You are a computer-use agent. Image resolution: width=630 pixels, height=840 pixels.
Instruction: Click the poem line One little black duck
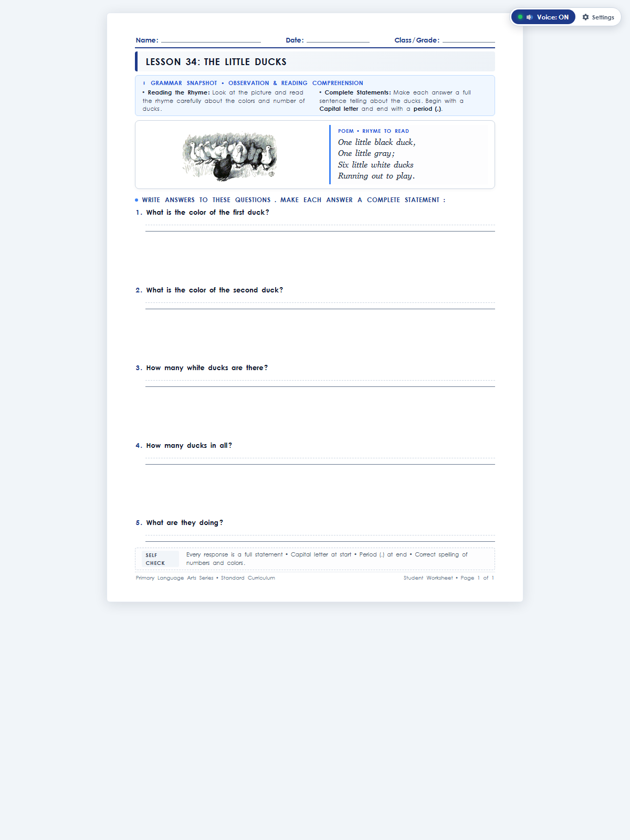point(376,142)
